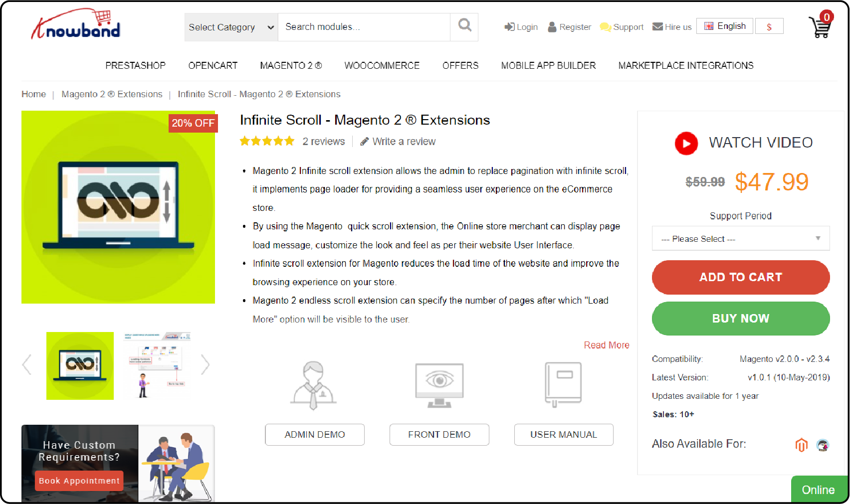The width and height of the screenshot is (850, 504).
Task: Open the Register link
Action: pyautogui.click(x=569, y=27)
